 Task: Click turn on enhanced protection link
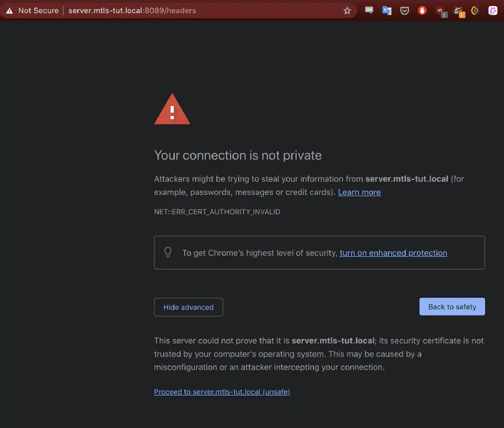pos(393,253)
